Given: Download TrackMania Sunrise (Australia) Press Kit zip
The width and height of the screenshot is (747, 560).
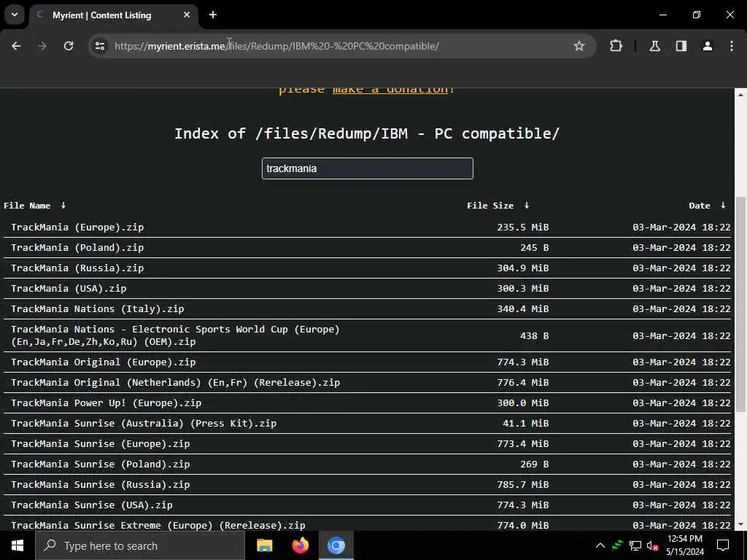Looking at the screenshot, I should click(x=144, y=424).
